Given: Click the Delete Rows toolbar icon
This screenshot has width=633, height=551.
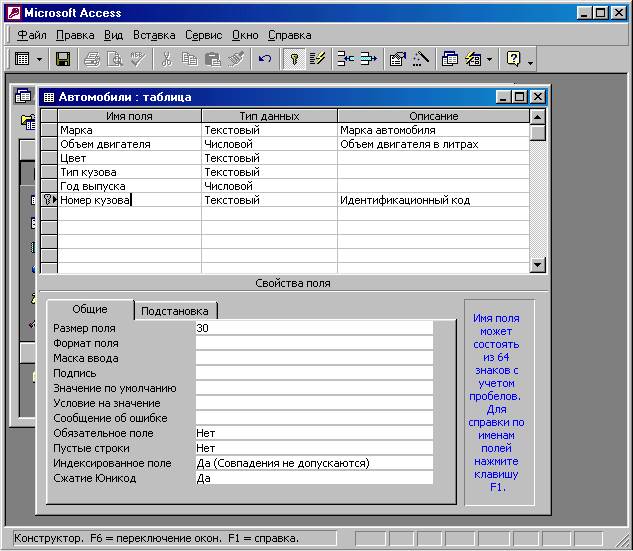Looking at the screenshot, I should 368,59.
